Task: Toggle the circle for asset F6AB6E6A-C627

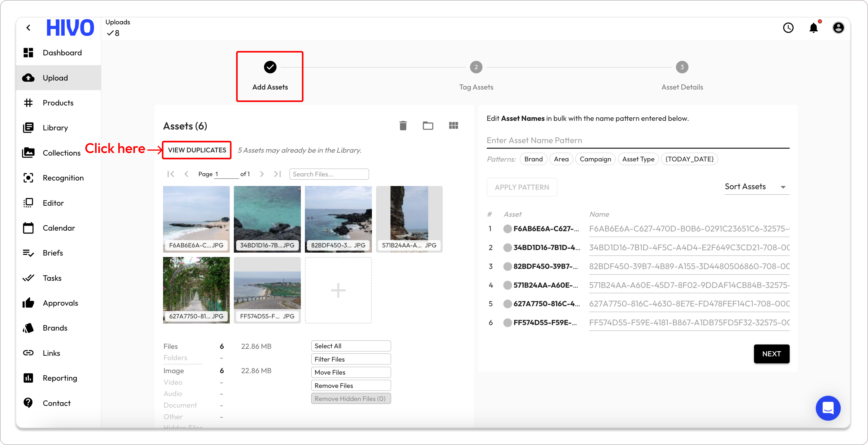Action: 507,229
